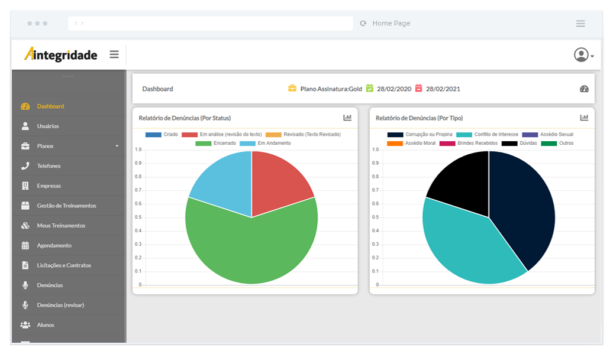Toggle Em análise legend red swatch
Image resolution: width=613 pixels, height=364 pixels.
[x=189, y=135]
